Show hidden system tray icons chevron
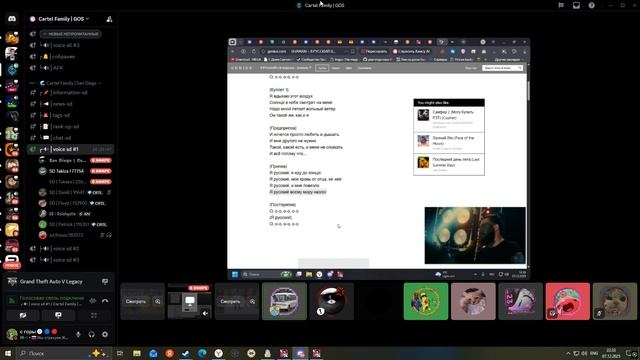 pyautogui.click(x=568, y=353)
